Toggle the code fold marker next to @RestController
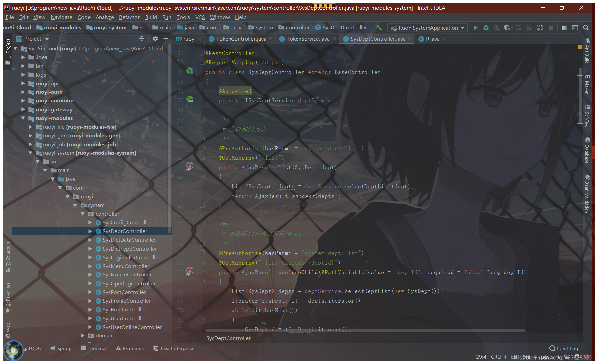 coord(202,53)
